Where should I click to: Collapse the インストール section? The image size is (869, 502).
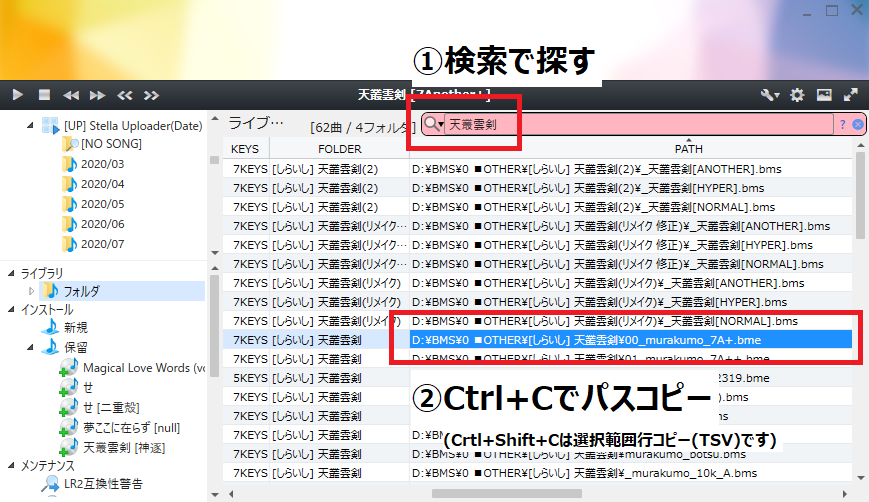point(11,310)
